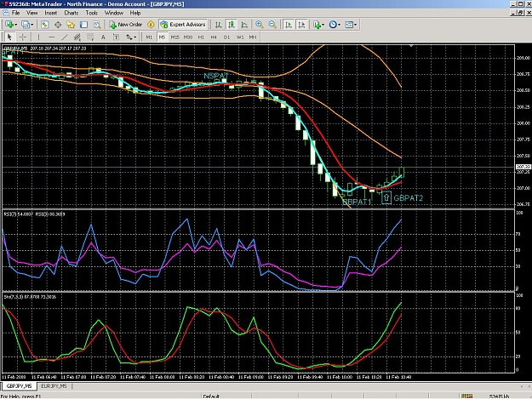
Task: Switch timeframe to M30
Action: tap(188, 37)
